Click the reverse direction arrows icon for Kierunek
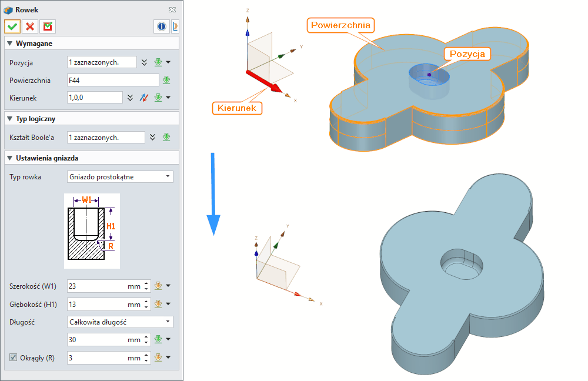Screen dimensions: 588x381 click(145, 98)
